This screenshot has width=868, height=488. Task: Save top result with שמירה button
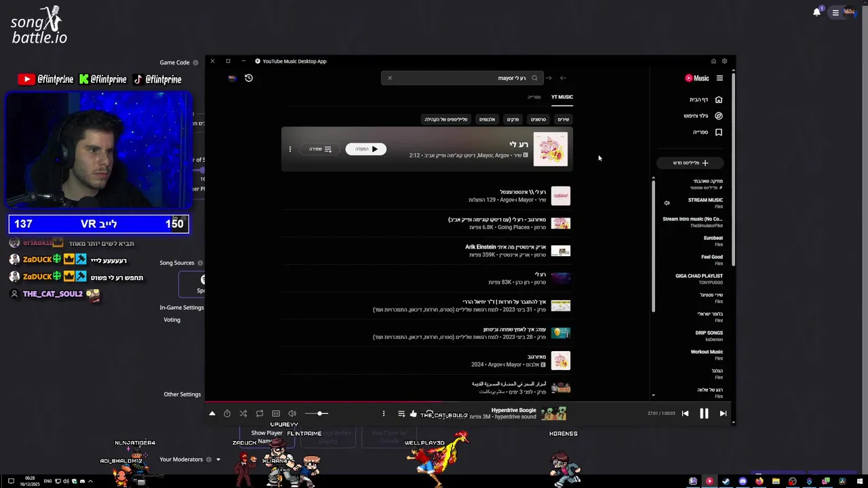click(x=320, y=149)
